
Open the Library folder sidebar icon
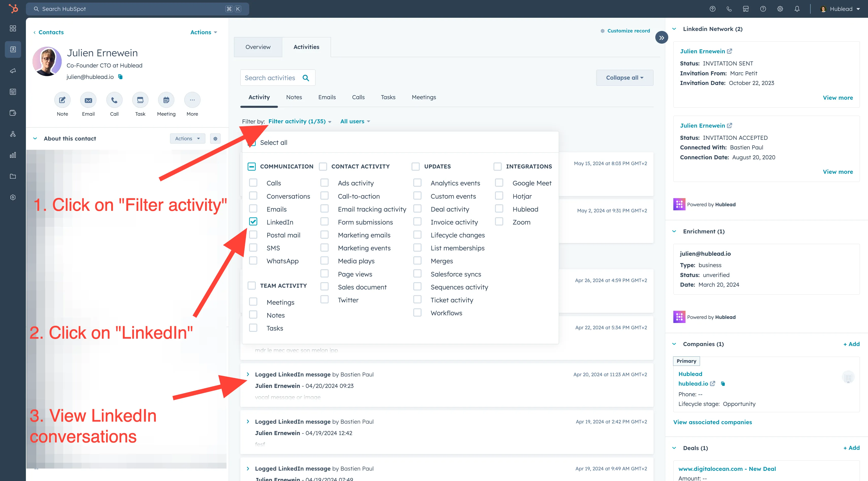13,176
